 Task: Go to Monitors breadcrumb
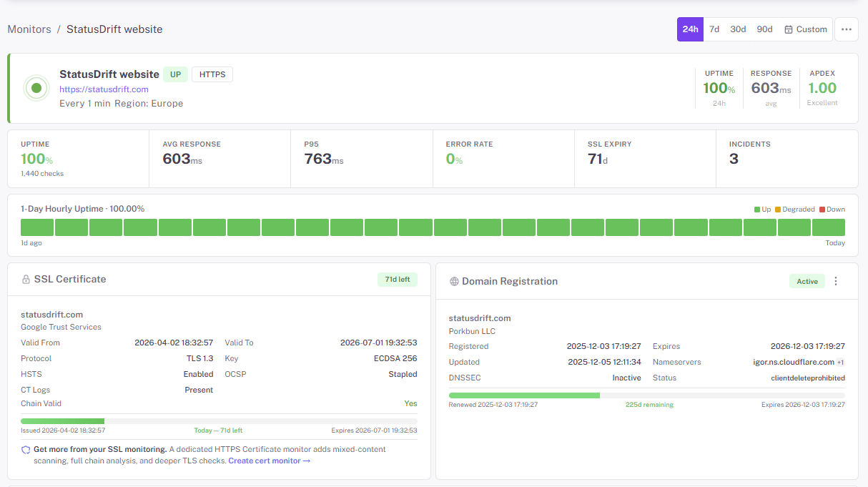pos(29,29)
